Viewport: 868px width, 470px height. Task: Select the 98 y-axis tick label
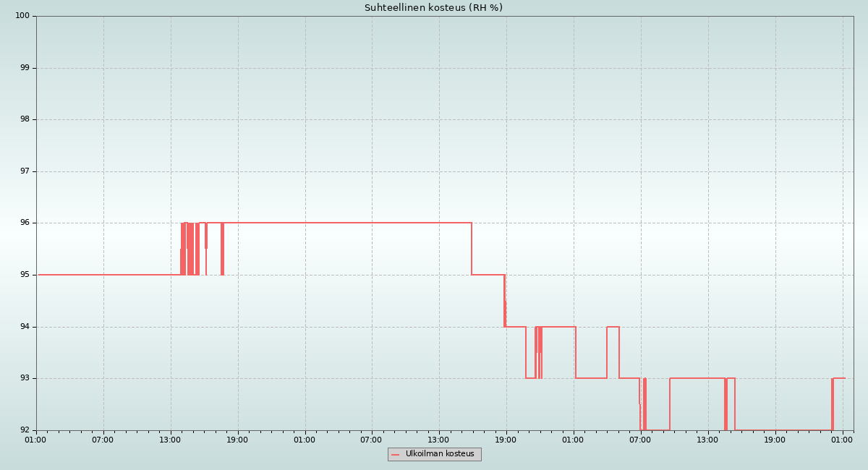coord(25,119)
